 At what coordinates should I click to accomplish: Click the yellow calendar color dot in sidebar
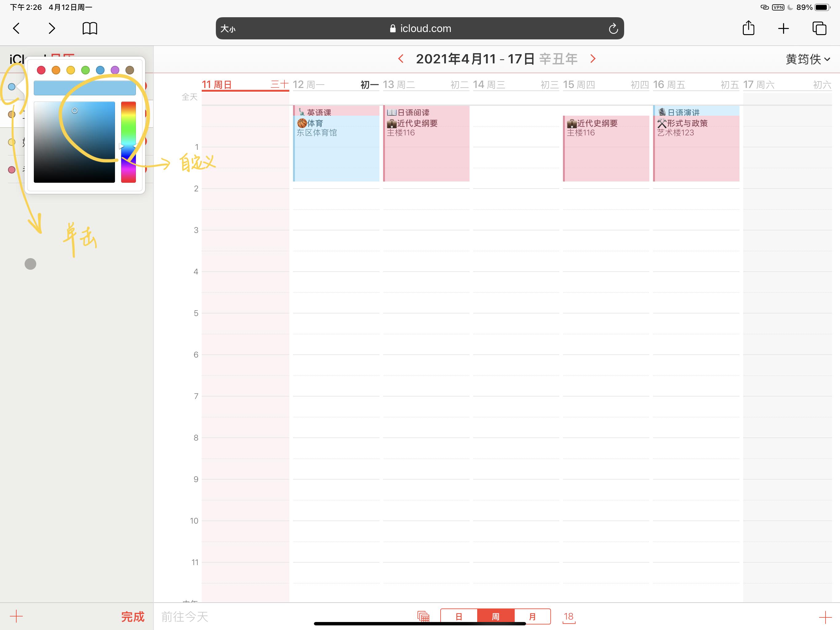pyautogui.click(x=12, y=142)
